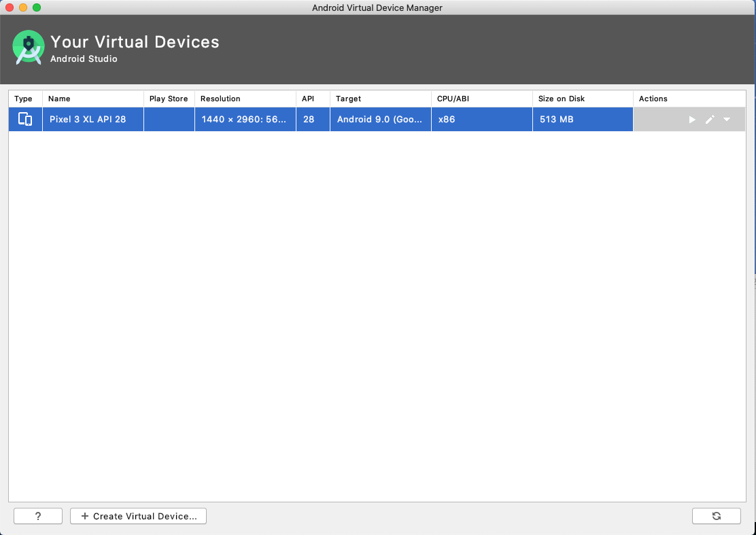Click the Android Studio logo in the header
The width and height of the screenshot is (756, 535).
click(x=29, y=47)
